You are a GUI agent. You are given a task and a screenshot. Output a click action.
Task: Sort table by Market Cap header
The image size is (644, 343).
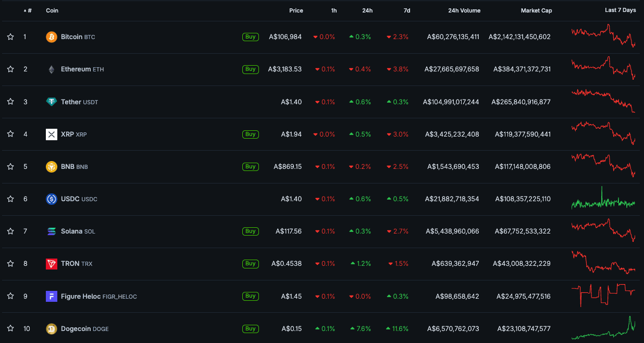click(x=536, y=10)
